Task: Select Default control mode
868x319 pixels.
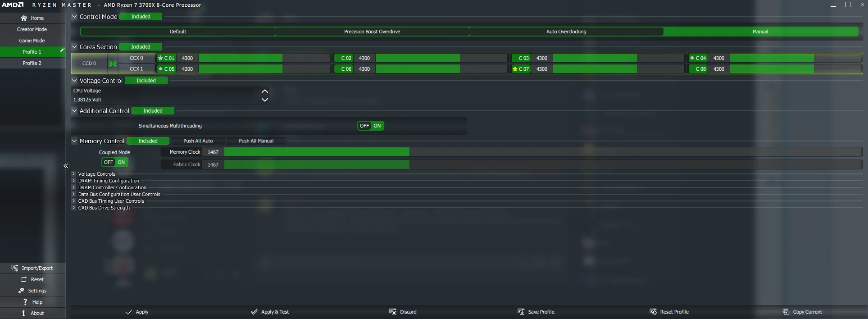Action: (x=178, y=32)
